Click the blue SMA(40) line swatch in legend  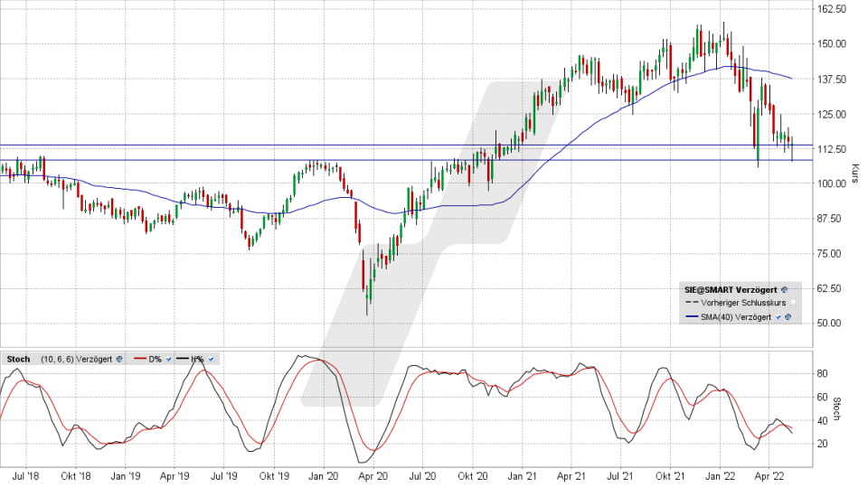point(692,316)
